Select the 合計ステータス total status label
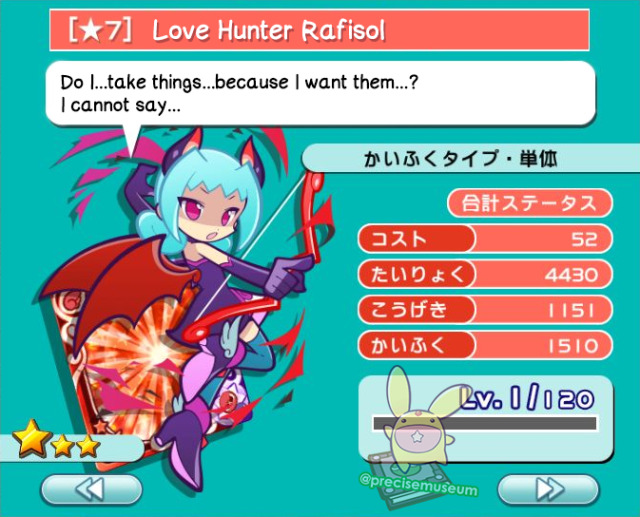 click(x=530, y=203)
